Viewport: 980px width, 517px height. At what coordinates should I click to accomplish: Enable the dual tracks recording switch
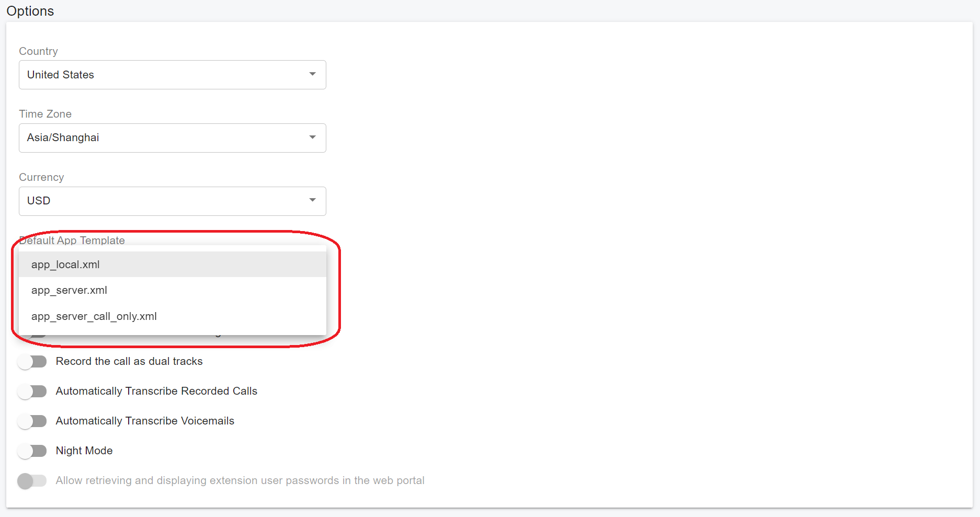[32, 362]
